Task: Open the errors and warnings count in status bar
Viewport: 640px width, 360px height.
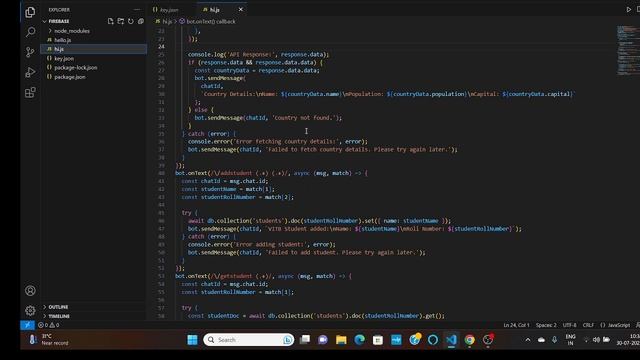Action: click(49, 325)
